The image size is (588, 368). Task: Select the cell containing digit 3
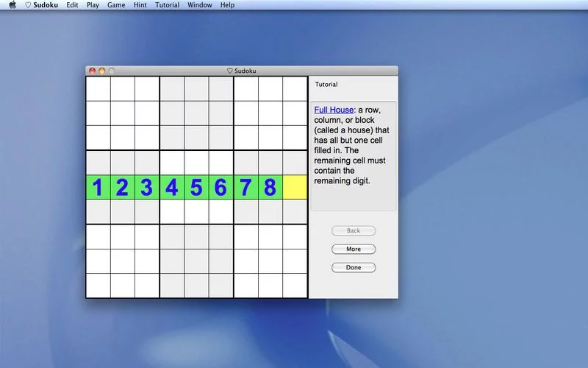[147, 187]
